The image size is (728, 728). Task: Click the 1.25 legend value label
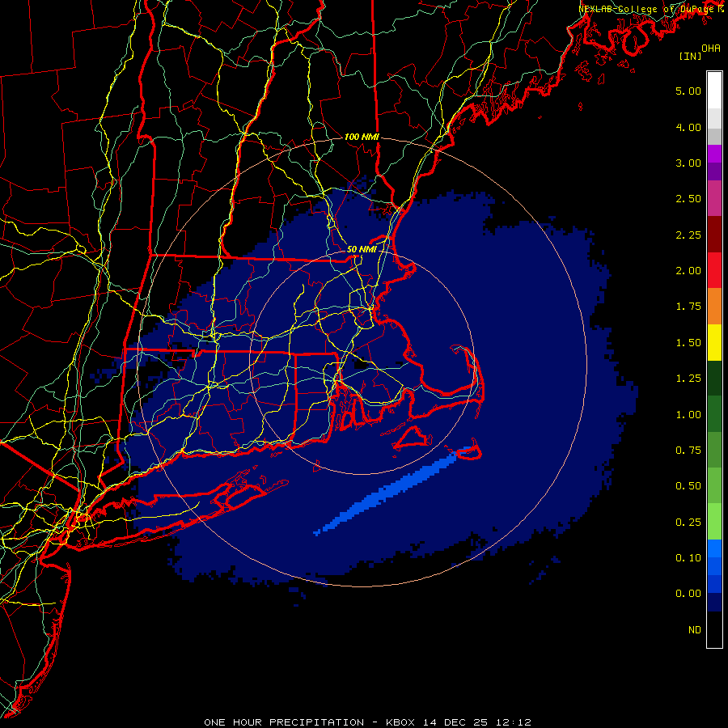point(688,379)
